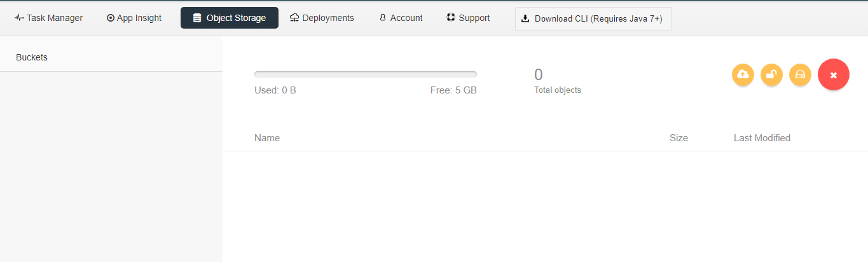Click the database icon on Object Storage

coord(197,18)
